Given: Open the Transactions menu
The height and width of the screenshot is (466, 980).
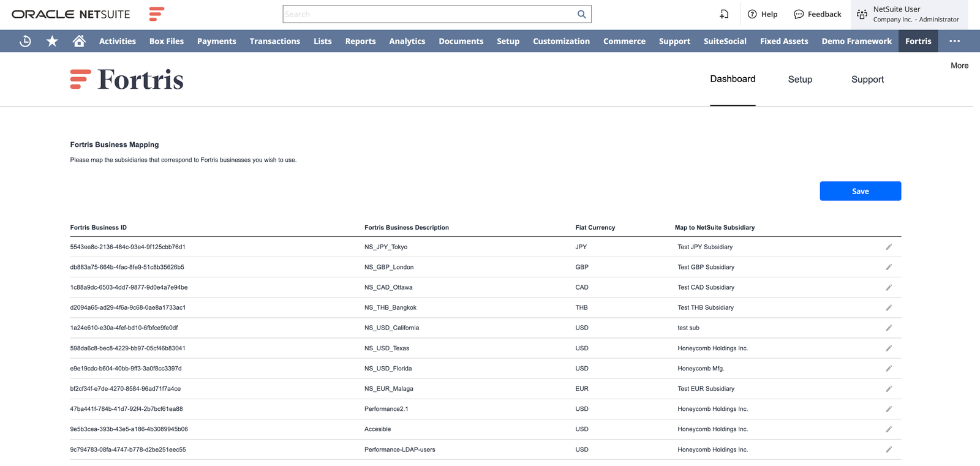Looking at the screenshot, I should [275, 41].
